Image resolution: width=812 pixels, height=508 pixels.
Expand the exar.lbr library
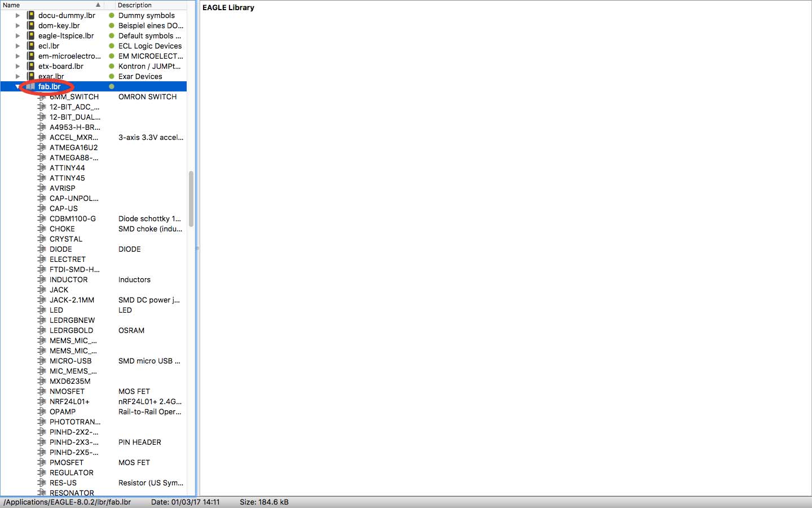click(17, 77)
